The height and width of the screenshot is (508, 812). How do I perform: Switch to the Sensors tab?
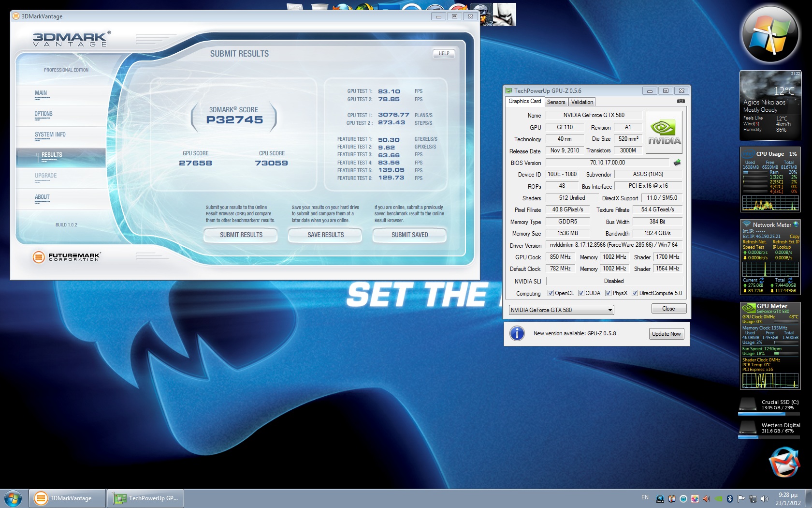coord(556,102)
